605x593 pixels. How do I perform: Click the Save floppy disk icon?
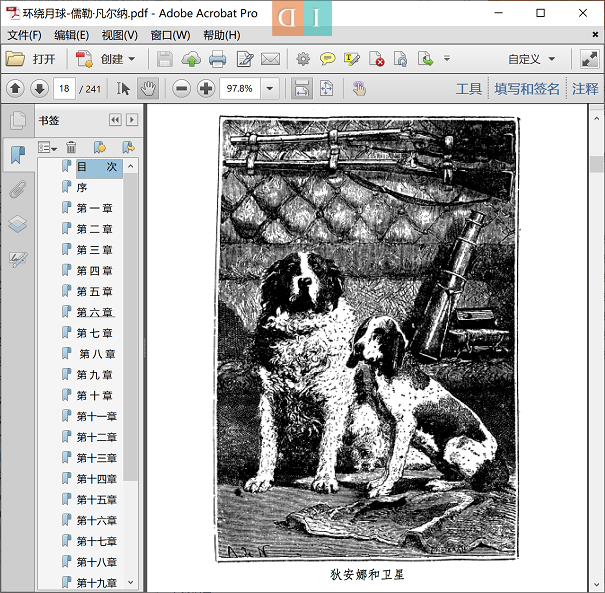click(x=165, y=59)
